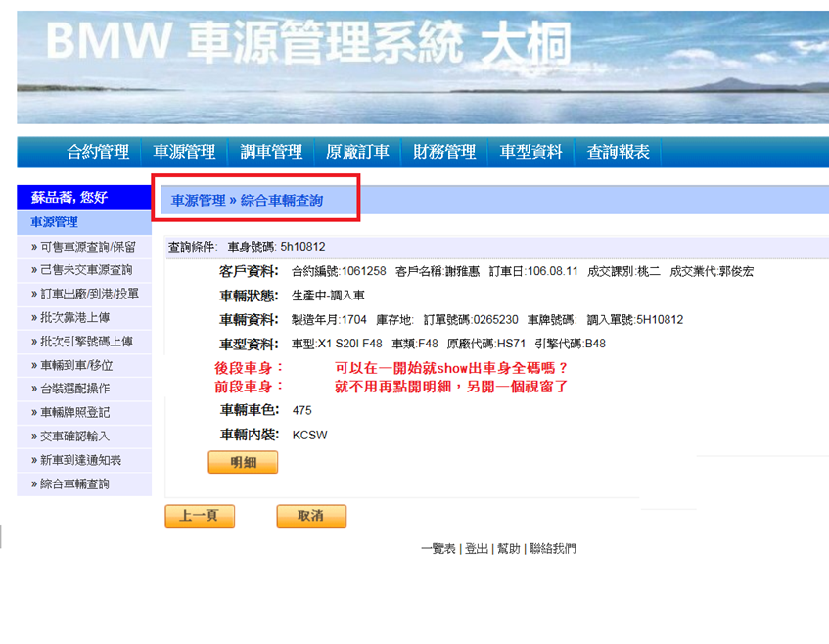The width and height of the screenshot is (829, 644).
Task: Click the greeting 蘇品蕎, 您好
Action: coord(69,198)
